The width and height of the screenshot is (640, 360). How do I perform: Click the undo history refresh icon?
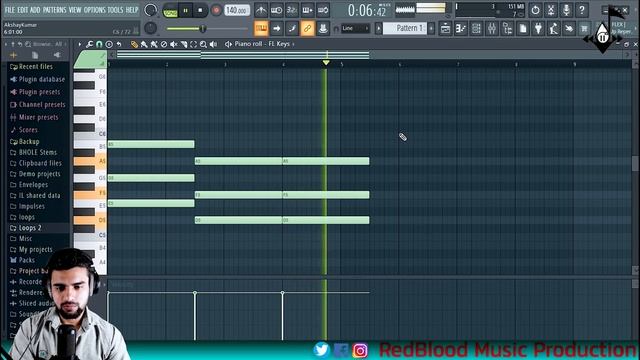tap(535, 10)
